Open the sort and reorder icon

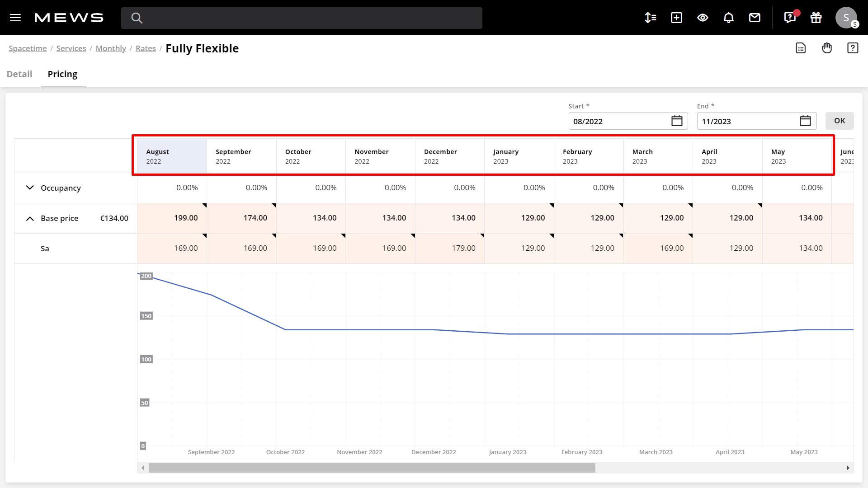pos(650,18)
